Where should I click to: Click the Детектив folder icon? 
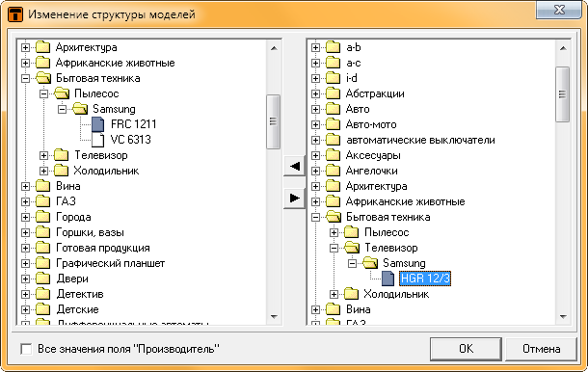click(x=42, y=294)
